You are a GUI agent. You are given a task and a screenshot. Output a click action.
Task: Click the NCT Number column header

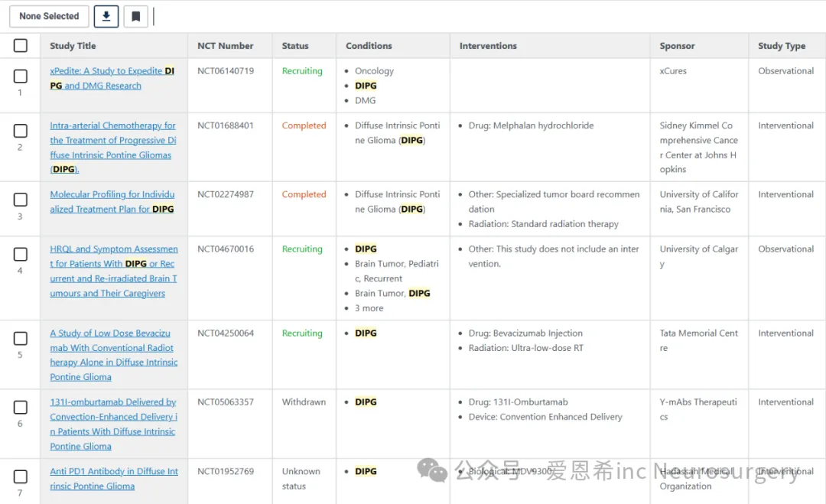tap(225, 46)
